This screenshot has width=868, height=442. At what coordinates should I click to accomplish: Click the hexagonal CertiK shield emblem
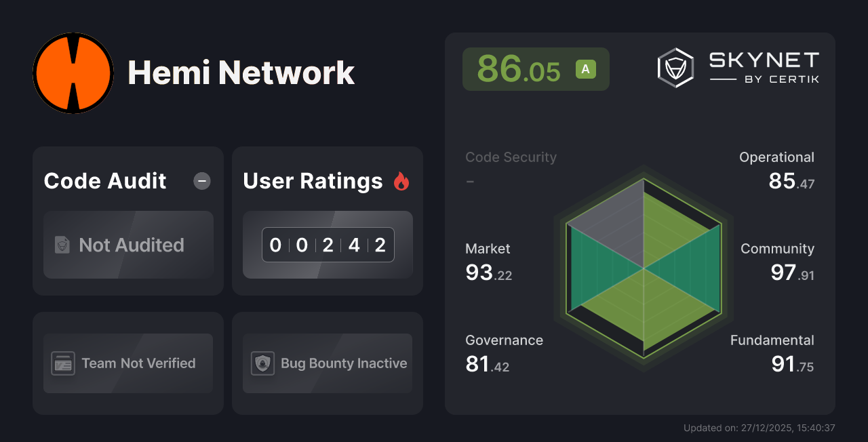coord(675,66)
